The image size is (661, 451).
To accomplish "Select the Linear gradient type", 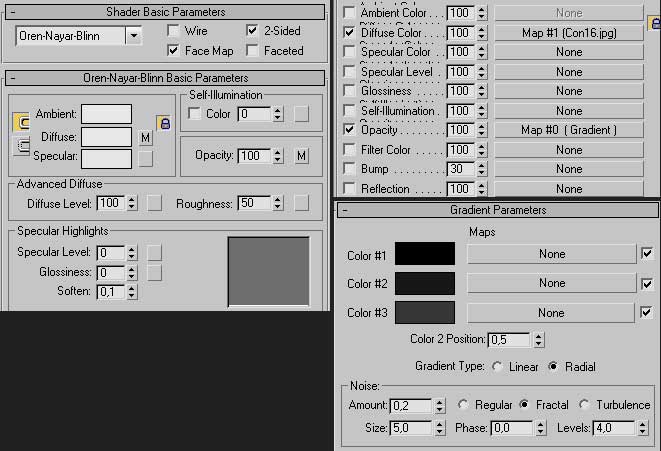I will pyautogui.click(x=497, y=367).
